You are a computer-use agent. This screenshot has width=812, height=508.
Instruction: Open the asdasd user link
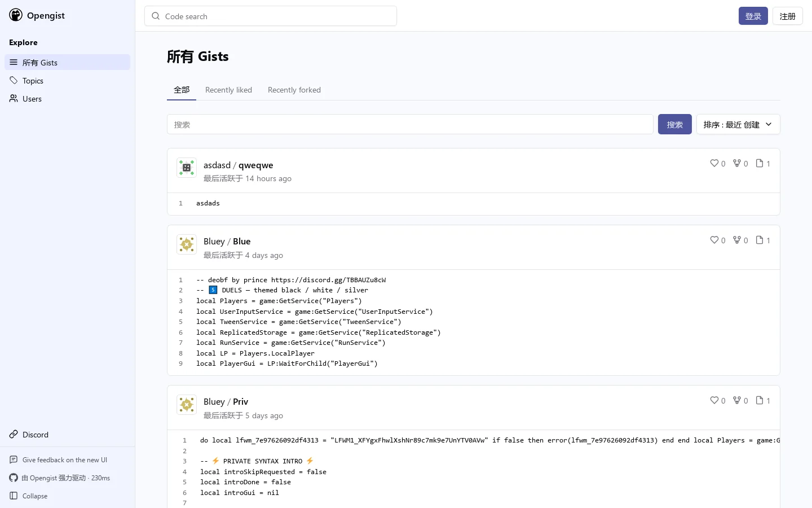pos(217,165)
